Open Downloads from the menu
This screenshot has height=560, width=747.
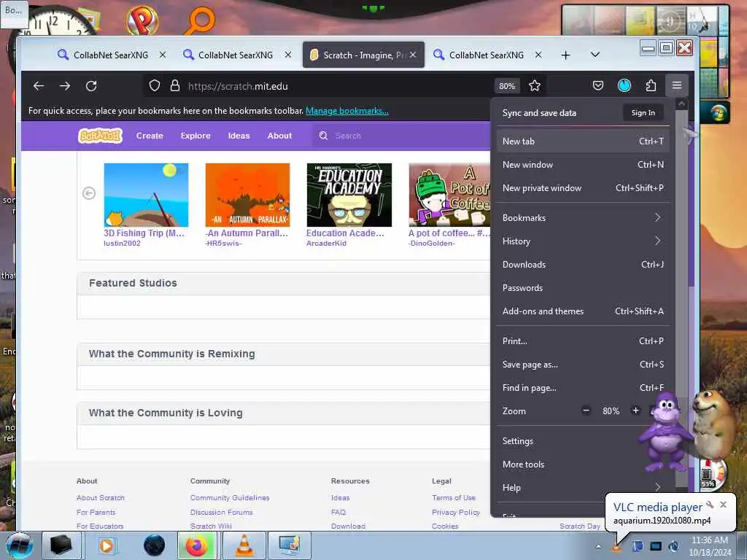click(x=583, y=264)
